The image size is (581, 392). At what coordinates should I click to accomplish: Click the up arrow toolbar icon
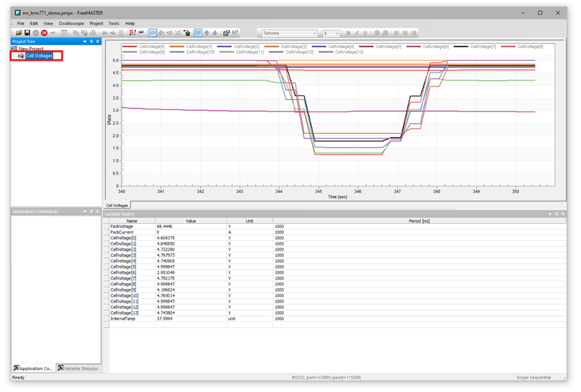pyautogui.click(x=207, y=33)
